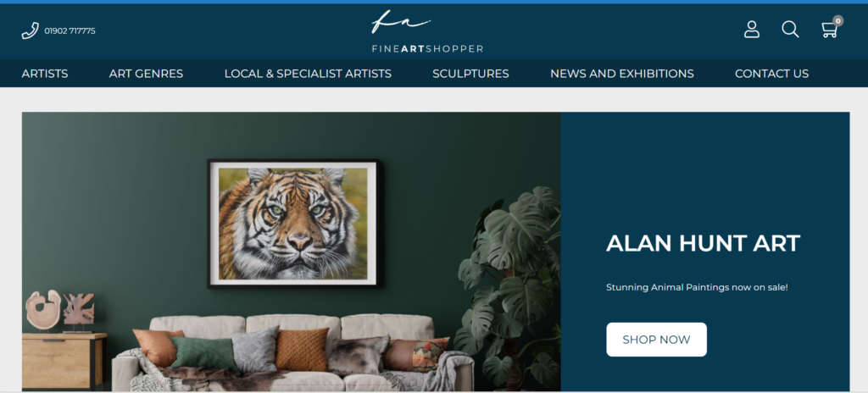Viewport: 868px width, 393px height.
Task: Open Local & Specialist Artists menu
Action: click(x=308, y=74)
